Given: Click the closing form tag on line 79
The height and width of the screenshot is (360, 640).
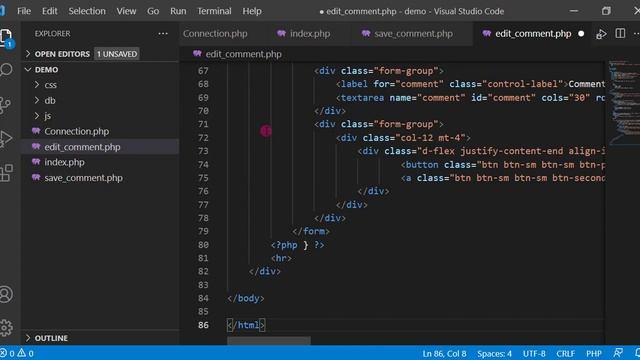Looking at the screenshot, I should click(311, 231).
